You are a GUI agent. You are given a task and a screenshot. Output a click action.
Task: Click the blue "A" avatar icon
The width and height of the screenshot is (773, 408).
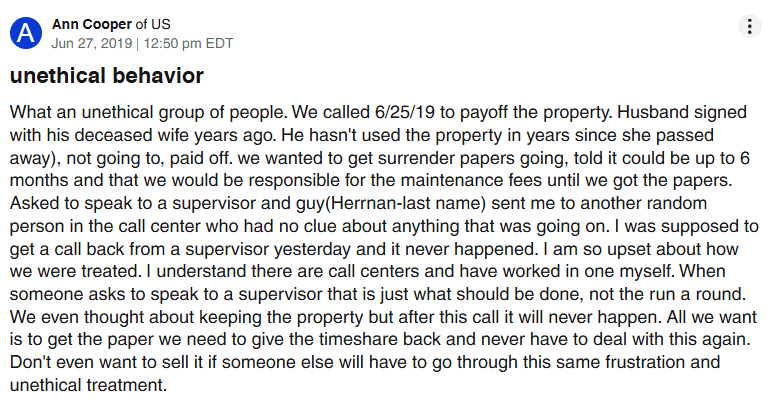point(26,33)
